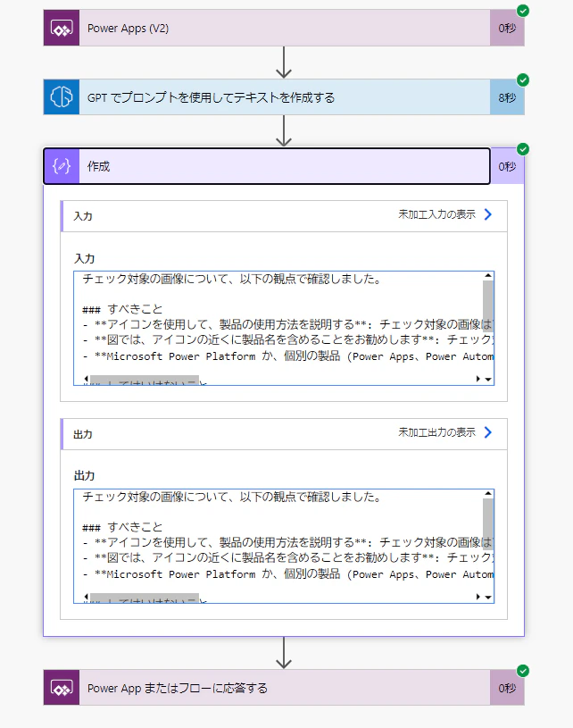
Task: Click horizontal scroll-right arrow in 出力 box
Action: point(477,597)
